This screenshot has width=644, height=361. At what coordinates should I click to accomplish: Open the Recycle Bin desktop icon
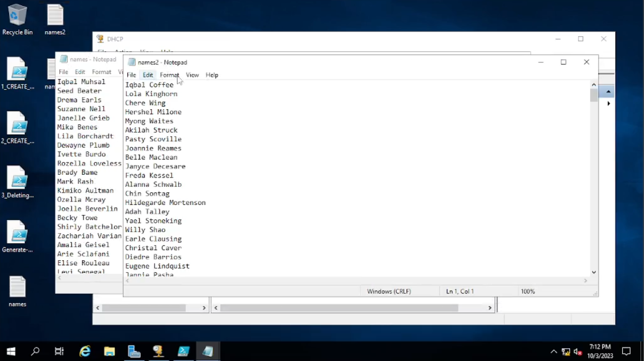point(17,19)
